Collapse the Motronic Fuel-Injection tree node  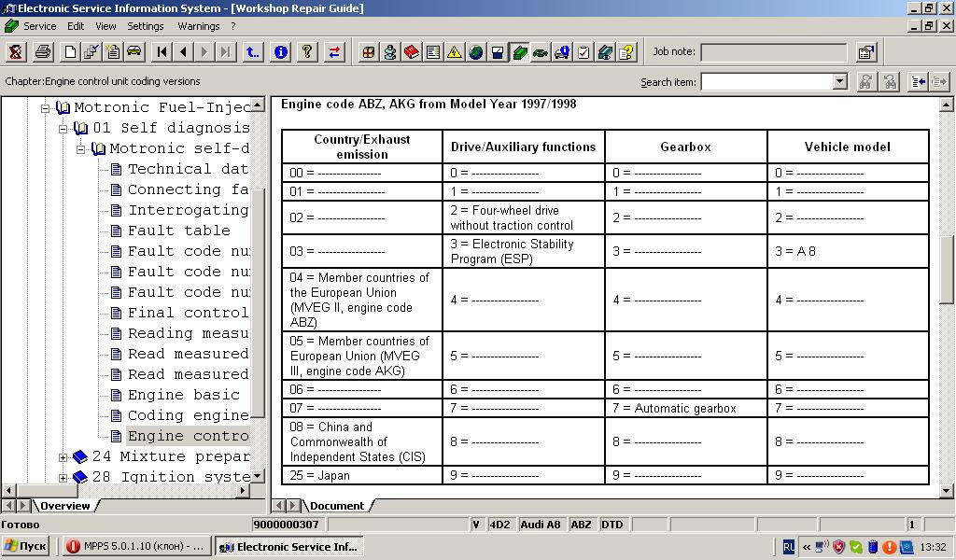click(x=45, y=108)
